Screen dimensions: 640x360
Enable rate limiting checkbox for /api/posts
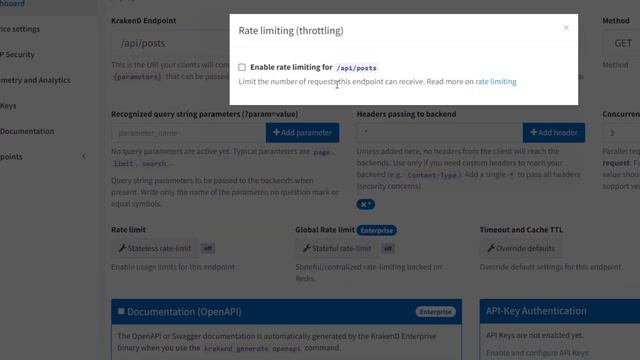[x=242, y=67]
